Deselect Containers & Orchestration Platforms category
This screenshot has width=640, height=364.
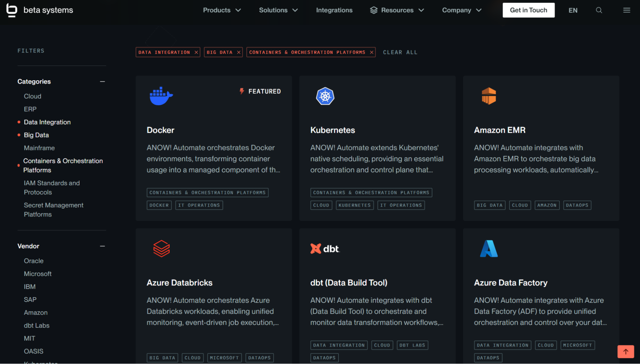(x=63, y=166)
